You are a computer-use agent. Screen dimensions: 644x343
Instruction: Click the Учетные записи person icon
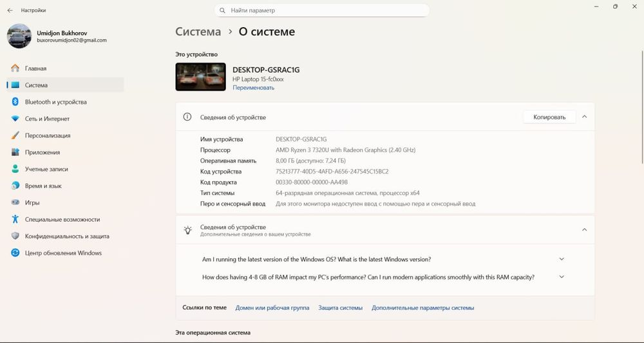pyautogui.click(x=15, y=169)
